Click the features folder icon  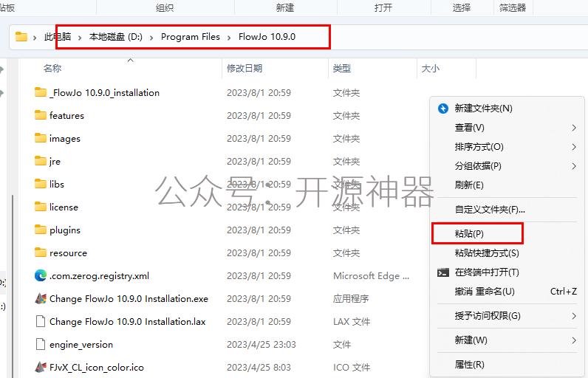click(41, 115)
